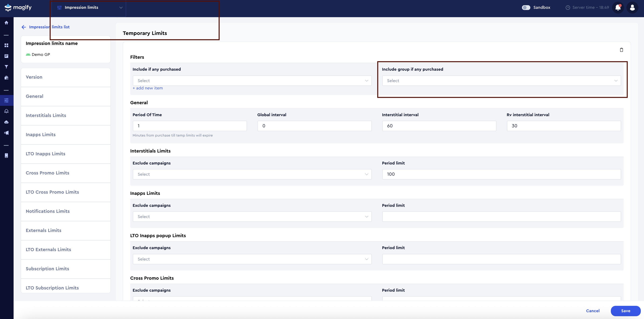This screenshot has height=319, width=644.
Task: Click the 'add new item' link
Action: (148, 88)
